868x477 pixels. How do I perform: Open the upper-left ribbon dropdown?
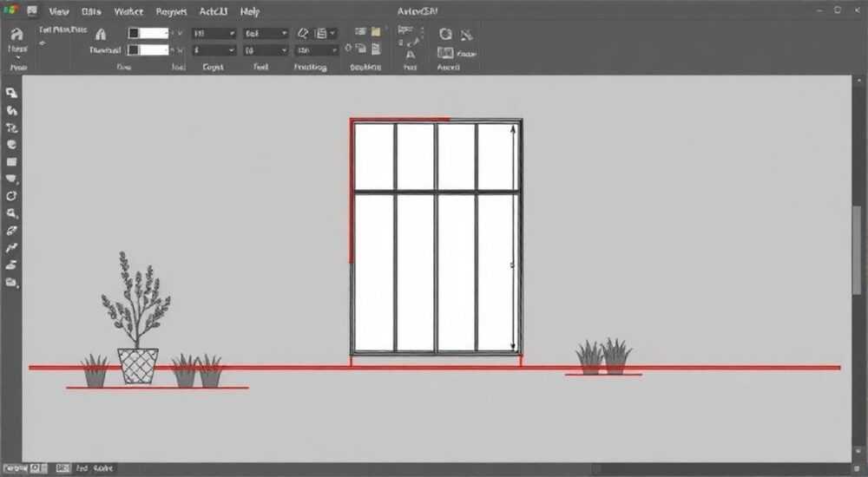point(214,33)
